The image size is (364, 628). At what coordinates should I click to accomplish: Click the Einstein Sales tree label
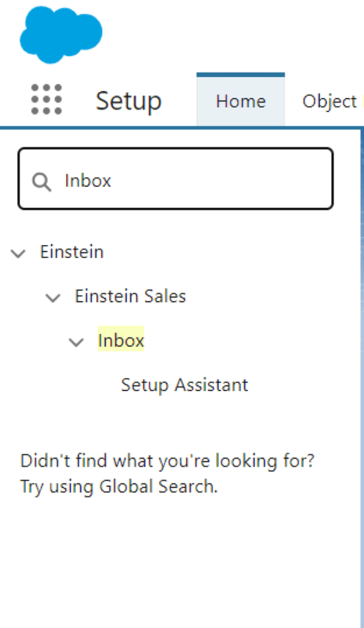(130, 297)
